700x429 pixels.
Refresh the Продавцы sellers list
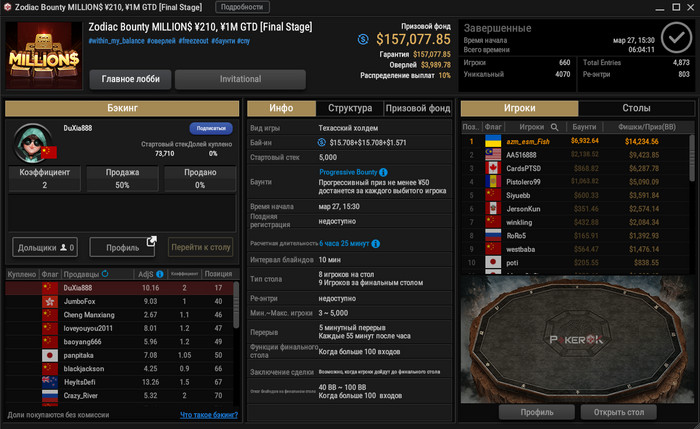pos(105,274)
